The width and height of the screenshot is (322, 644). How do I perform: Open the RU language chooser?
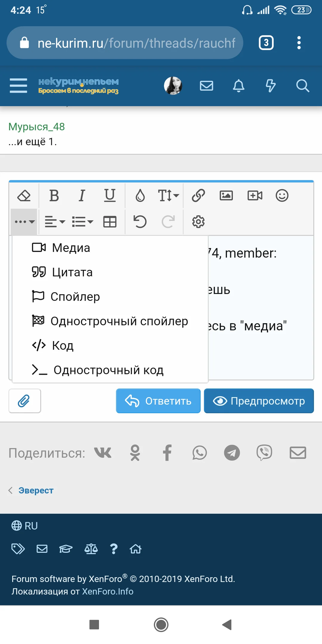[24, 526]
